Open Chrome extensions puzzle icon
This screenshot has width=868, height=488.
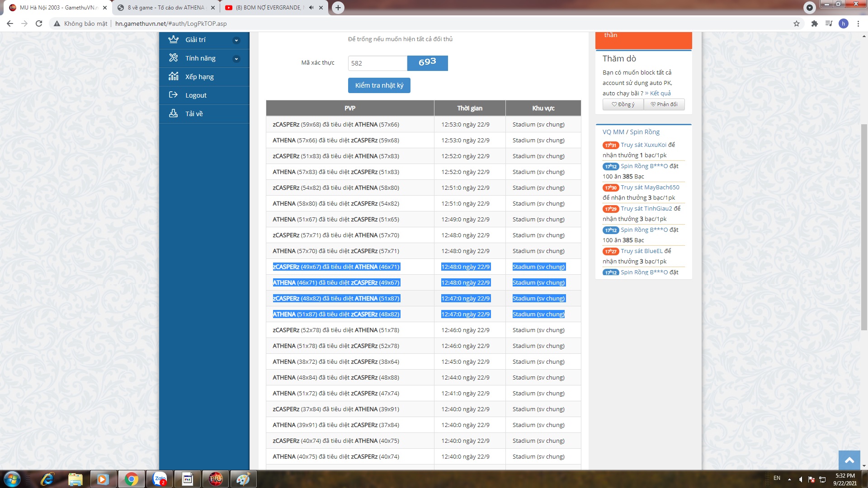814,23
